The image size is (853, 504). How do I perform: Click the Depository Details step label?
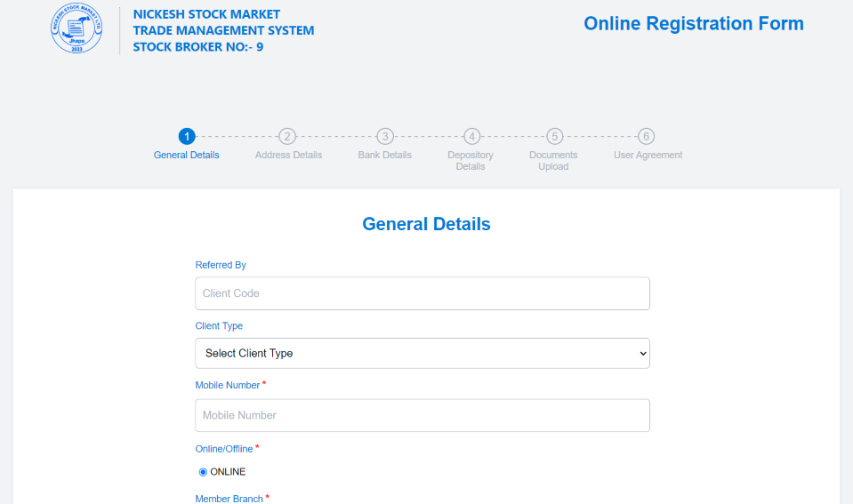[x=471, y=161]
